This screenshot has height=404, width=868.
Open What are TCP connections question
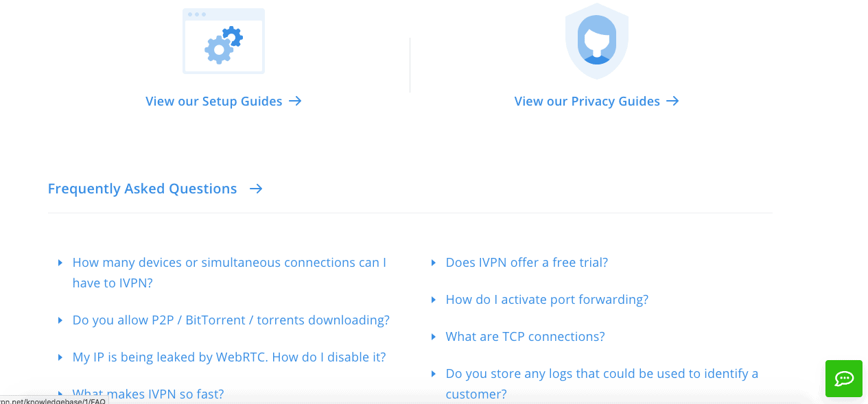pyautogui.click(x=526, y=336)
